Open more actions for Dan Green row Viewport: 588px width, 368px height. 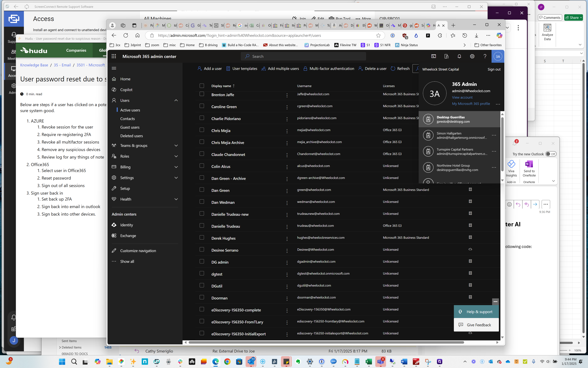[x=287, y=191]
